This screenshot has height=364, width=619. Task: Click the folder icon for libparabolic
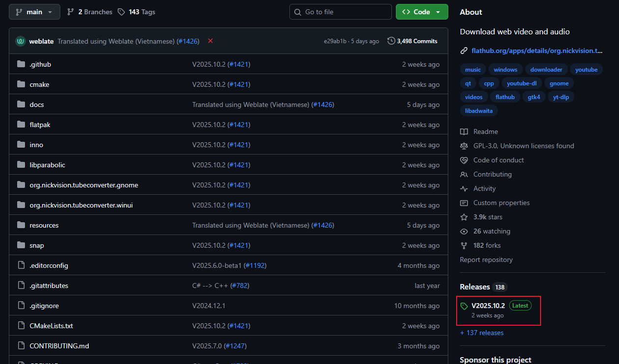(x=21, y=165)
